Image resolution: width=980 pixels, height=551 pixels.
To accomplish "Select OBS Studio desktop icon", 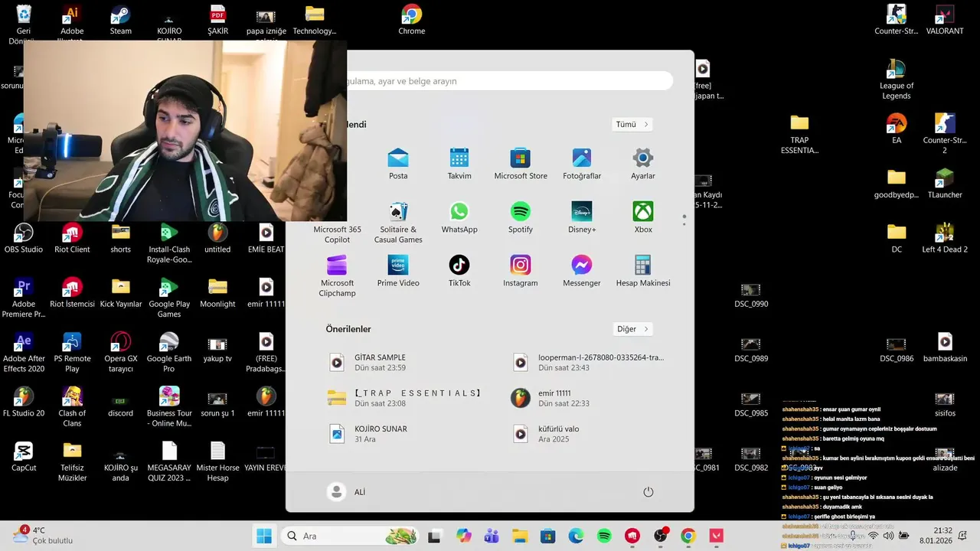I will pos(24,238).
